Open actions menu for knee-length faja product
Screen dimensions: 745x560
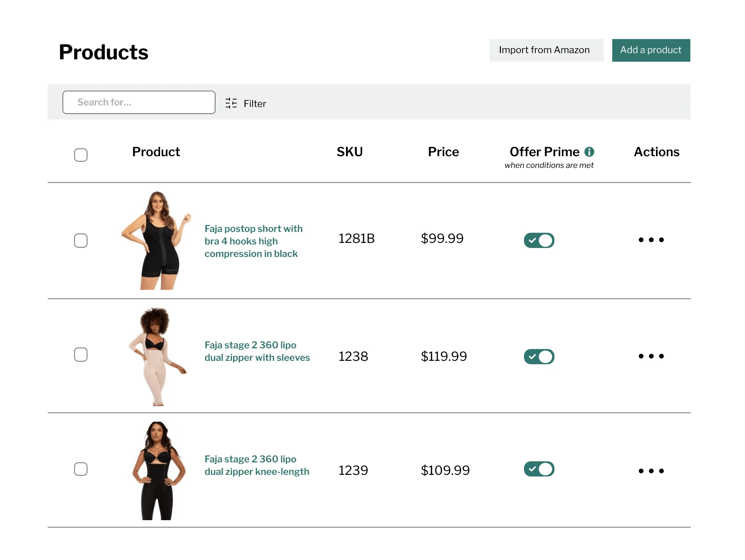(651, 471)
